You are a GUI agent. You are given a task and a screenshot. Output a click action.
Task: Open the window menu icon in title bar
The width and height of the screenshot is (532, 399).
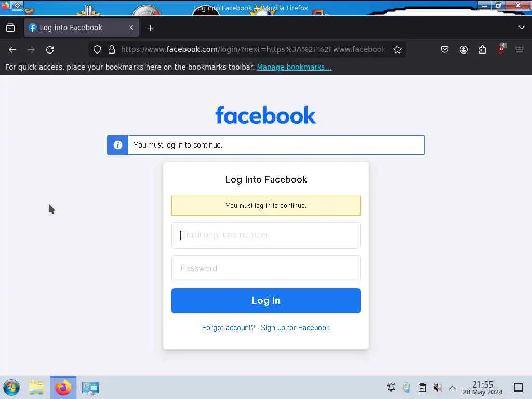point(17,5)
